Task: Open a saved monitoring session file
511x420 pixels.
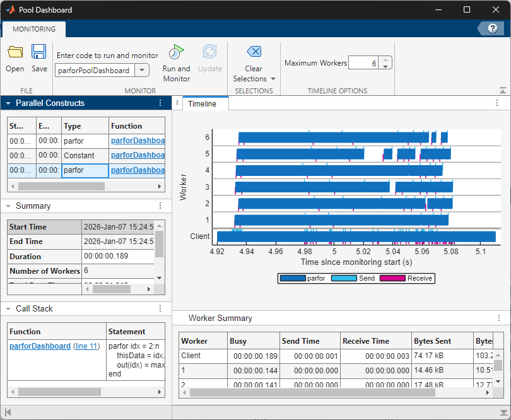Action: (15, 58)
